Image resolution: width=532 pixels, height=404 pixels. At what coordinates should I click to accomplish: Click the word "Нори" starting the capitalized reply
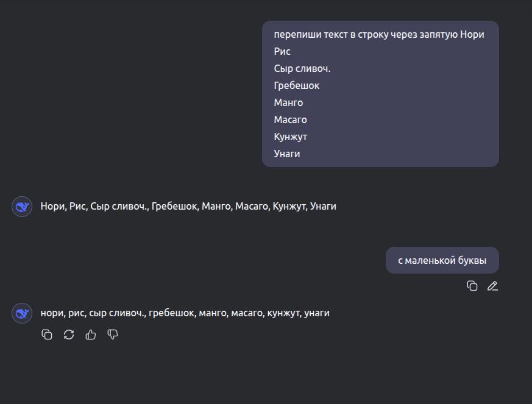click(52, 207)
